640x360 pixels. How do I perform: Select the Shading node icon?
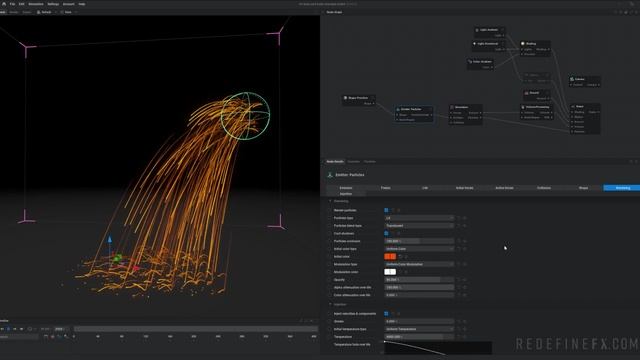pos(523,44)
